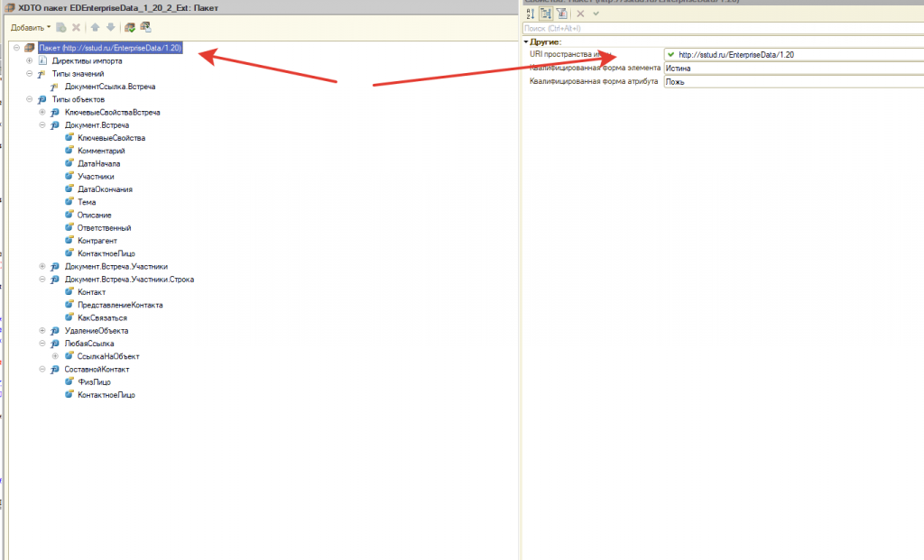The image size is (924, 560).
Task: Select the Ответственный property row
Action: (x=105, y=228)
